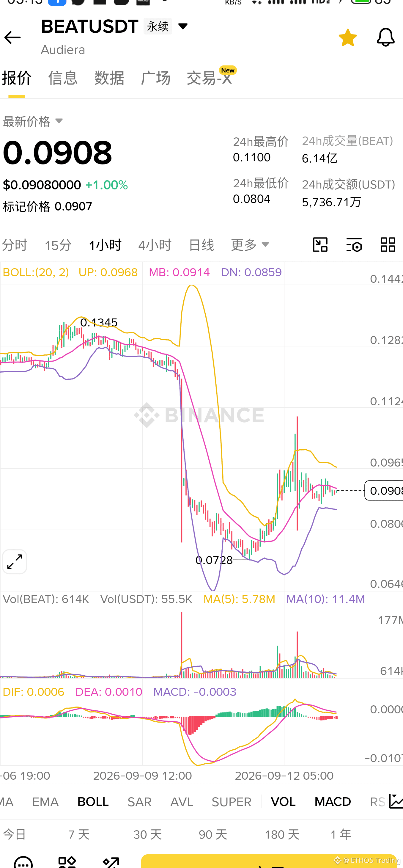
Task: Open the price alert bell
Action: tap(385, 37)
